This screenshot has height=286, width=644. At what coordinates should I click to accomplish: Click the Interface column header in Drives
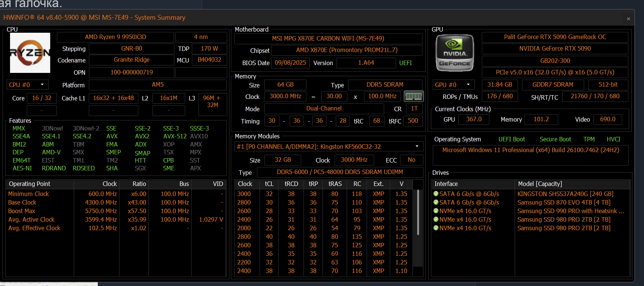pyautogui.click(x=473, y=184)
